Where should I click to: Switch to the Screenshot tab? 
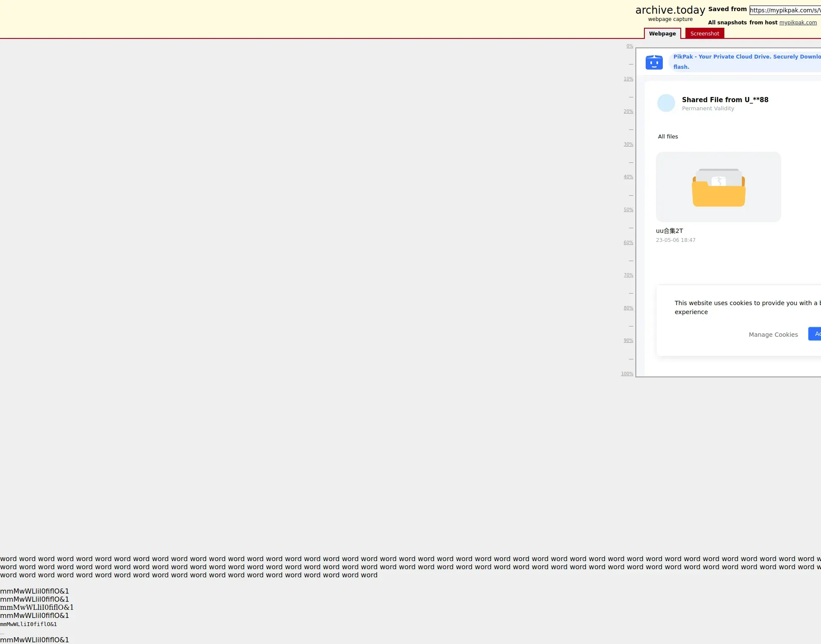click(704, 34)
